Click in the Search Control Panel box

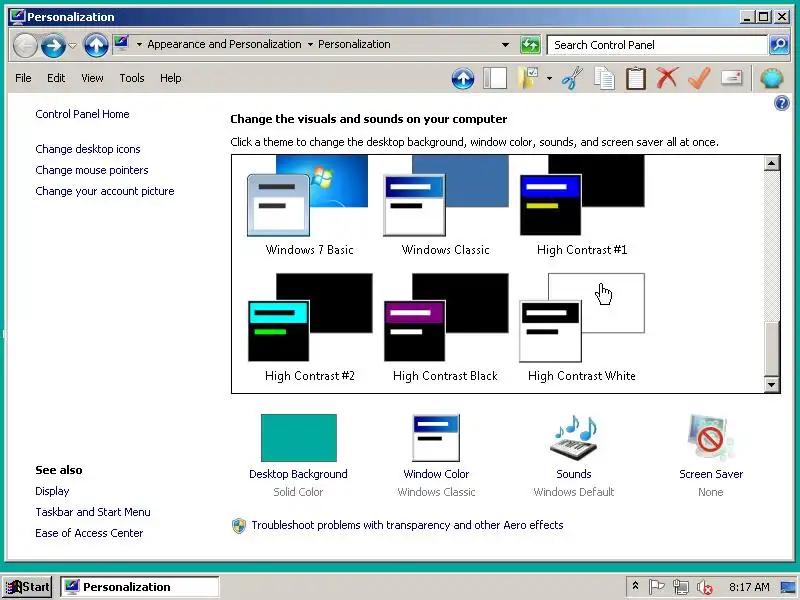[657, 45]
